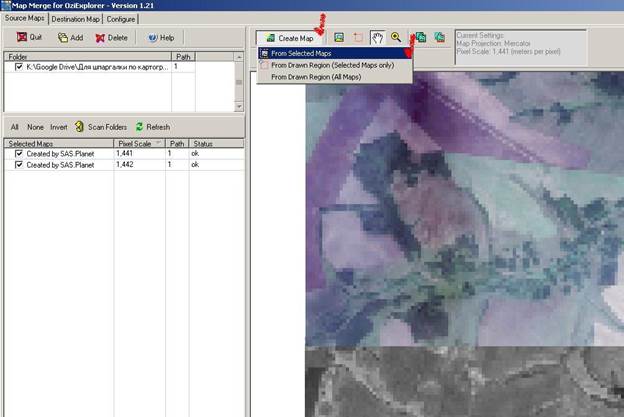The width and height of the screenshot is (624, 417).
Task: Click the first green stacked maps icon
Action: pyautogui.click(x=420, y=37)
